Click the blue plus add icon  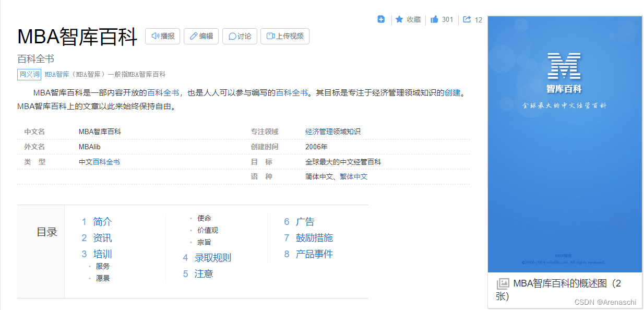coord(381,19)
